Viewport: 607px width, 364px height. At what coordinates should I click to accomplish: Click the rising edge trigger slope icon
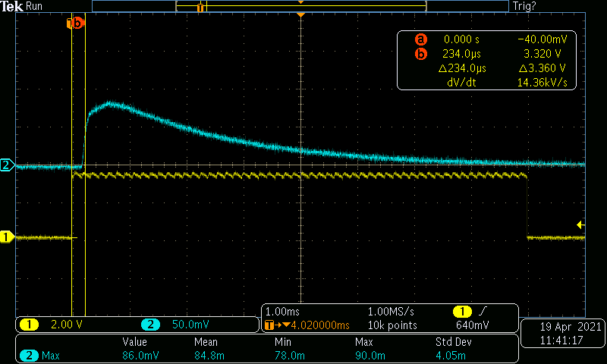[483, 311]
